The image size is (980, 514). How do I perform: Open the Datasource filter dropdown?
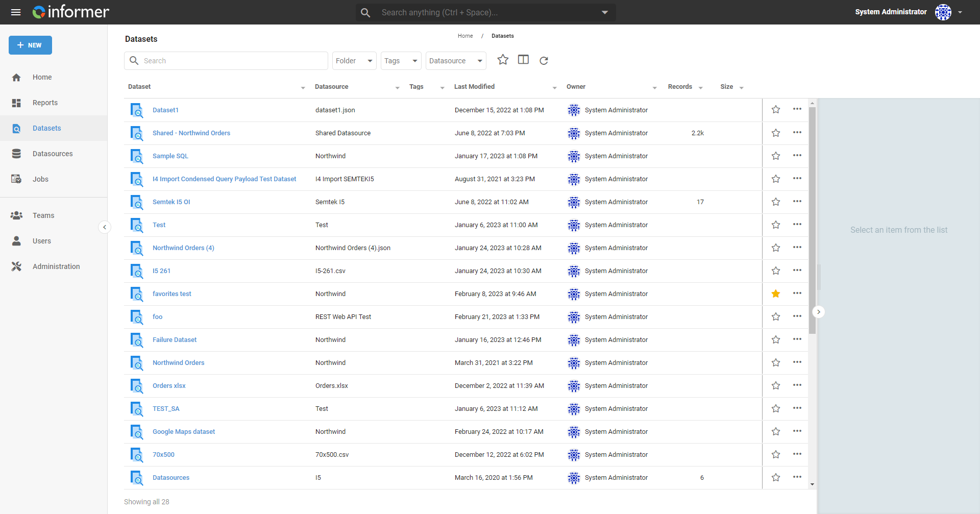pyautogui.click(x=456, y=61)
